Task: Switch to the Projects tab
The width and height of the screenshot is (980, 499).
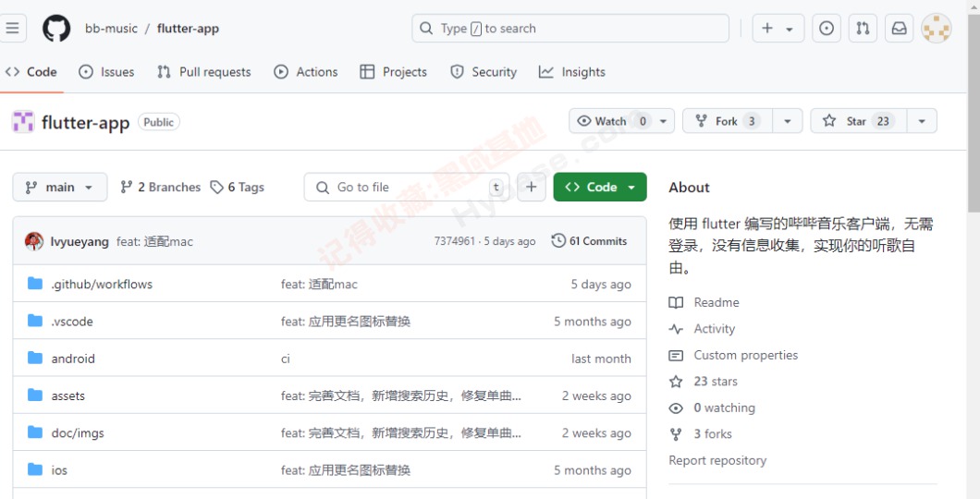Action: pyautogui.click(x=393, y=72)
